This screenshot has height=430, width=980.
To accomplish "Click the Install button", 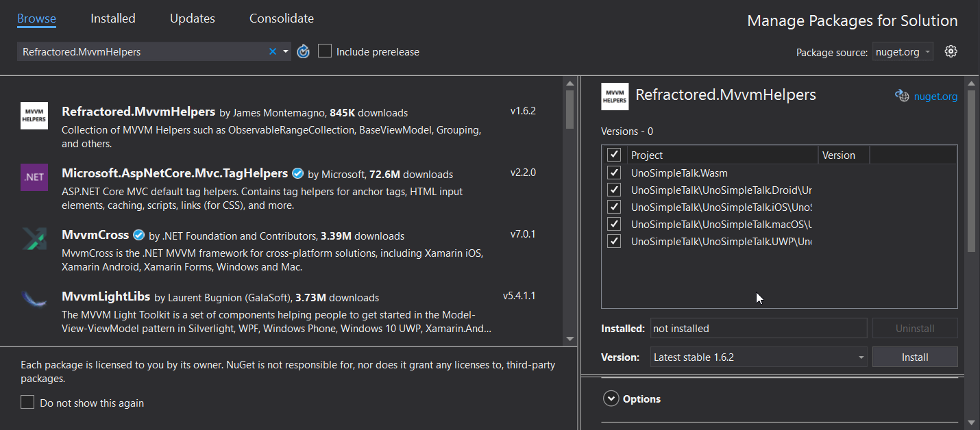I will [915, 357].
